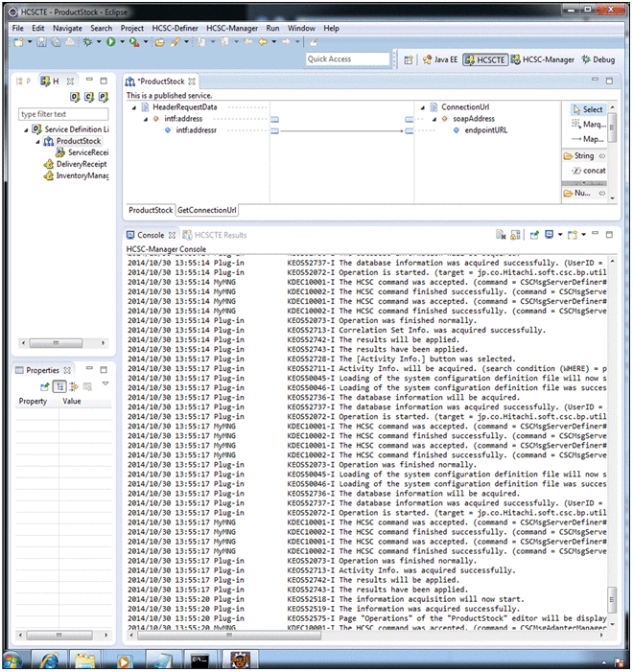Select the Marquee tool in palette
Viewport: 633px width, 672px height.
(x=586, y=124)
